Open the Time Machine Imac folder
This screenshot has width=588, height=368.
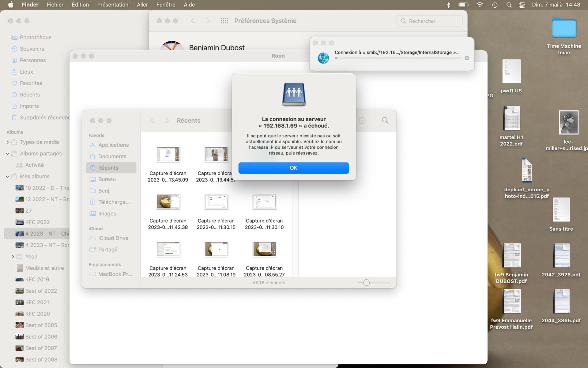coord(564,28)
